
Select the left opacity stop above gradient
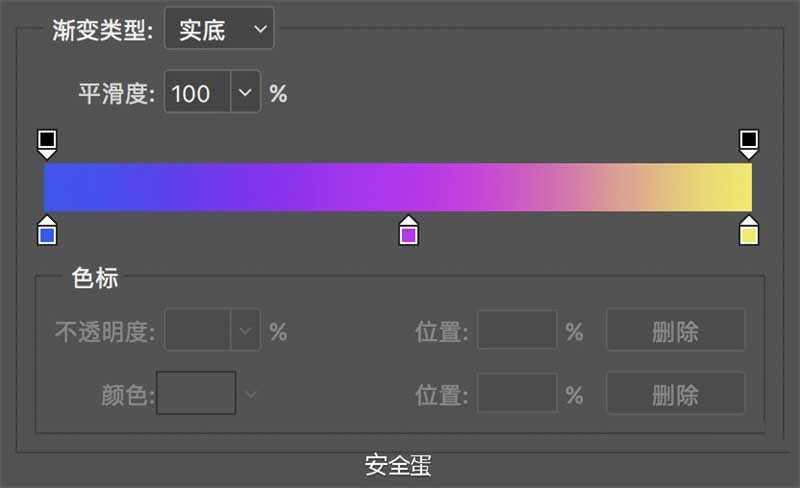click(x=47, y=141)
